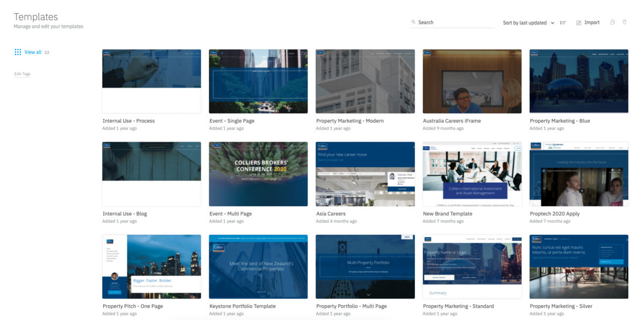644x320 pixels.
Task: Select the "Keystone Portfolio Template" thumbnail
Action: click(258, 266)
